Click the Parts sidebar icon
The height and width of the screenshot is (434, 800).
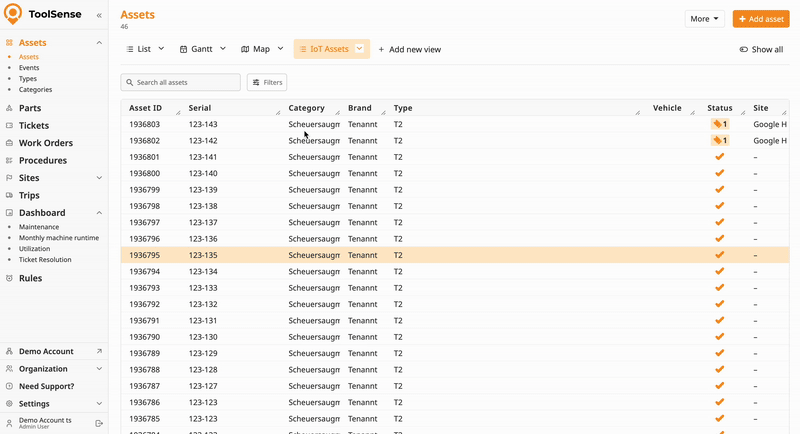click(x=9, y=108)
